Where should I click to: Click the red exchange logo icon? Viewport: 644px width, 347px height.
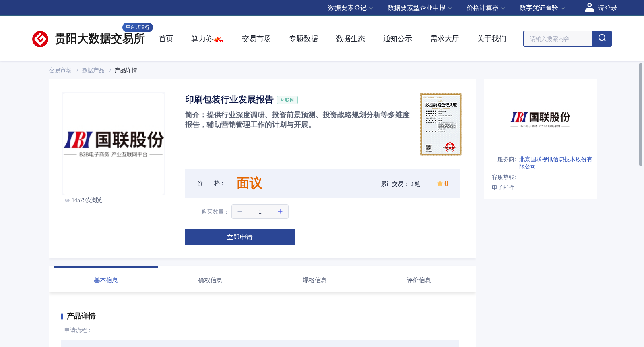coord(40,39)
